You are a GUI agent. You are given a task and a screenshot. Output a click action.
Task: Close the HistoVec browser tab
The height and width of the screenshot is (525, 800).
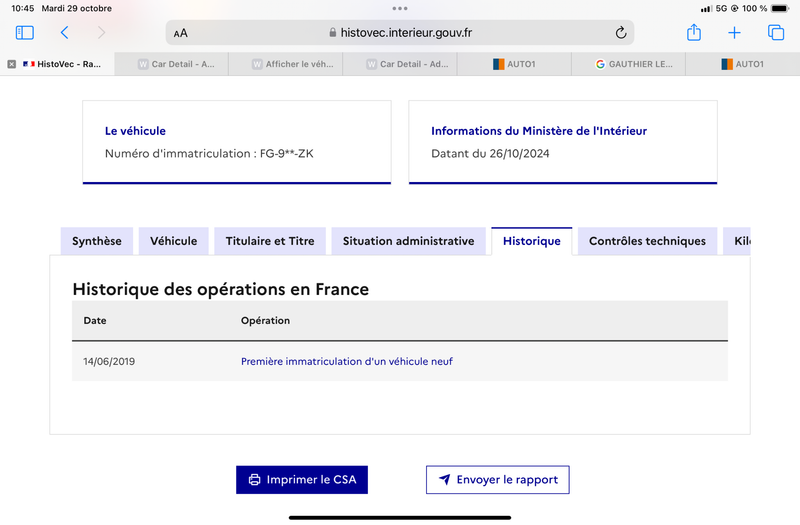tap(12, 64)
